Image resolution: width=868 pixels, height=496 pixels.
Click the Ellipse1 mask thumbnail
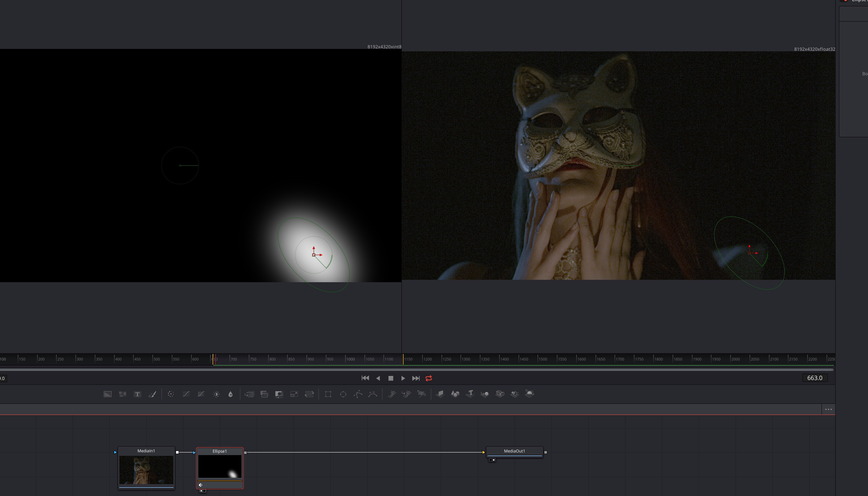[x=220, y=467]
